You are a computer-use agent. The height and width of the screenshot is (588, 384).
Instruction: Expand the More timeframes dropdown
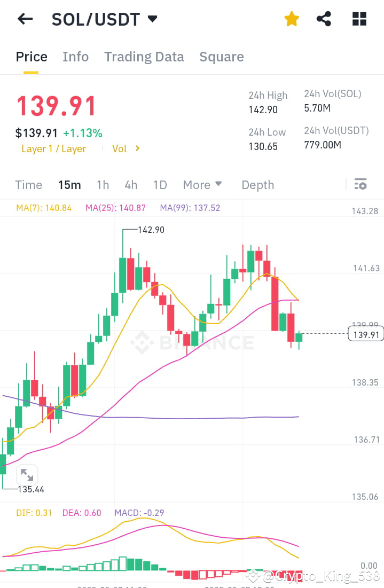[202, 185]
